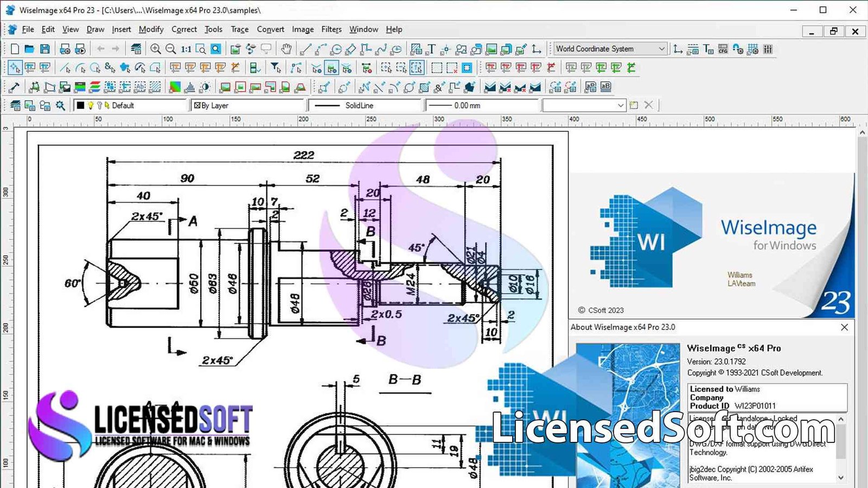Open the Trace menu
This screenshot has height=488, width=868.
(x=239, y=29)
